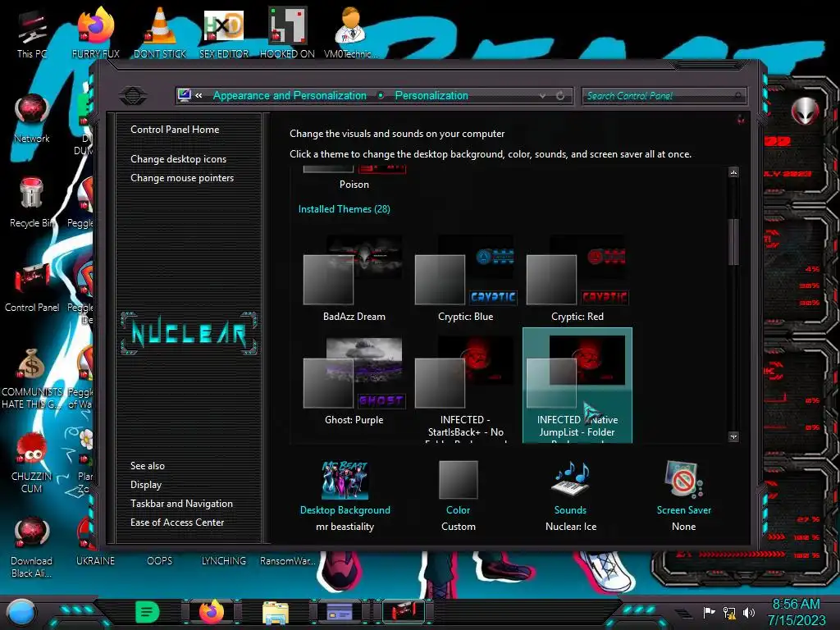Viewport: 840px width, 630px height.
Task: Open the VM0Technic desktop shortcut
Action: pos(351,34)
